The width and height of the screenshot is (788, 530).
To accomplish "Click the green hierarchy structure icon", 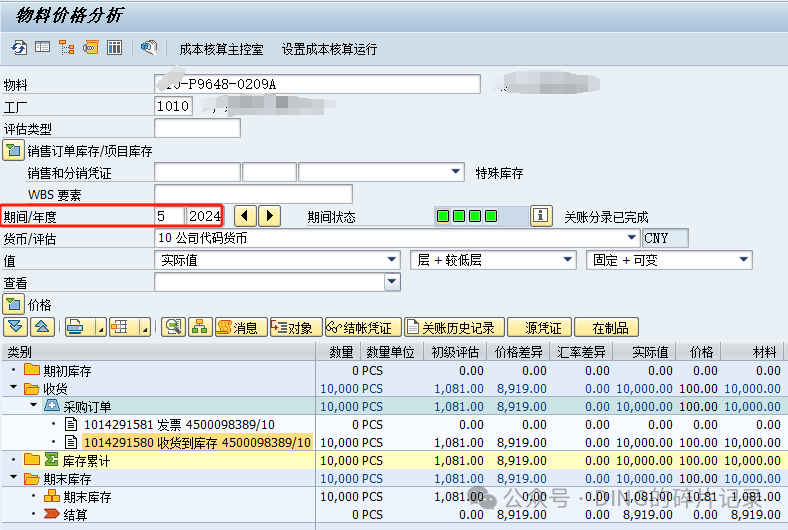I will point(200,328).
